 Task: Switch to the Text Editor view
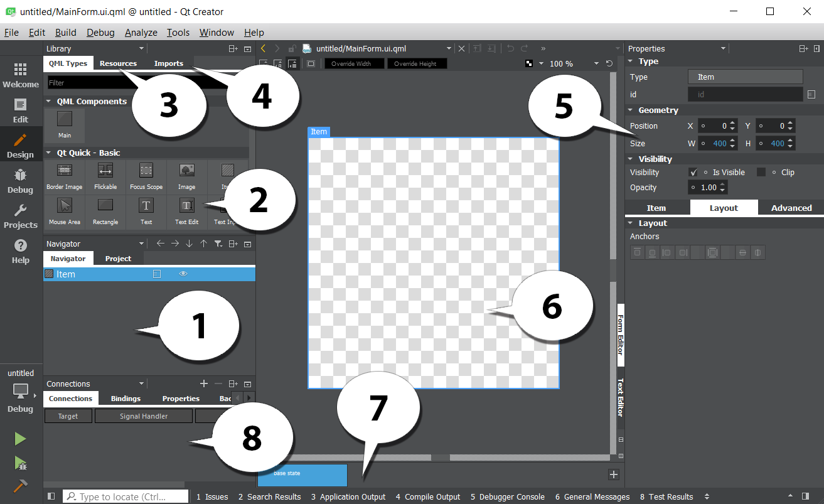pos(620,397)
